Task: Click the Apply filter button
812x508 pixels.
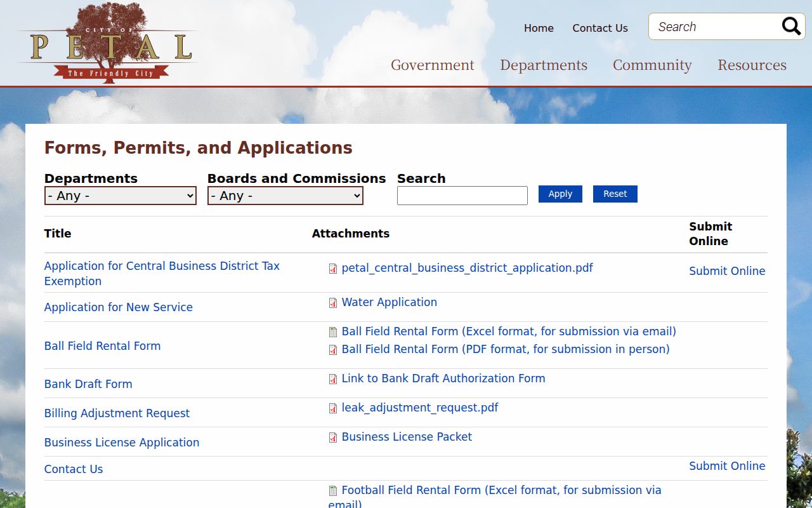Action: 560,194
